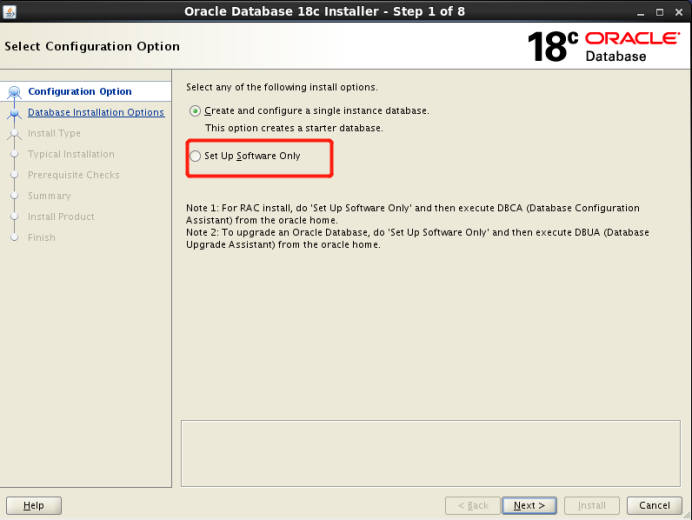Click the Summary step dot

(x=14, y=196)
